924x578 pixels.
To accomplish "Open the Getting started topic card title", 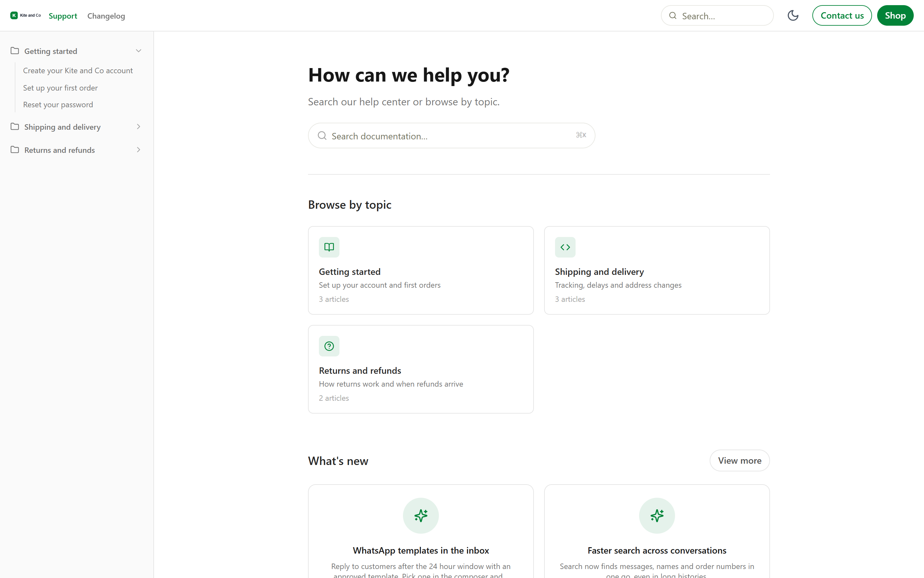I will click(350, 272).
